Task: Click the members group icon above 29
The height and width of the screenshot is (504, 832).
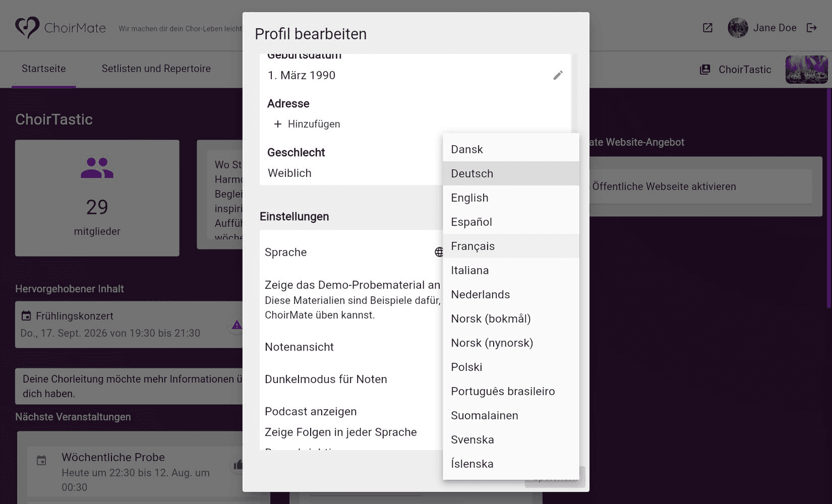Action: [x=97, y=168]
